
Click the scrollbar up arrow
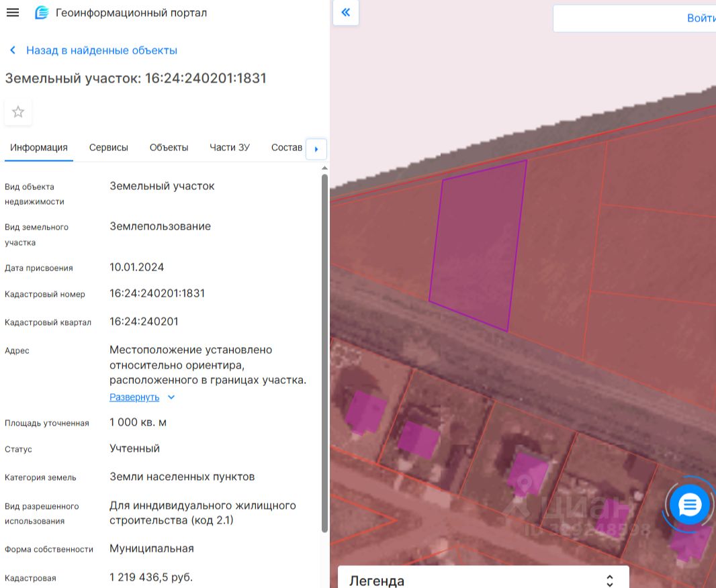click(x=325, y=168)
